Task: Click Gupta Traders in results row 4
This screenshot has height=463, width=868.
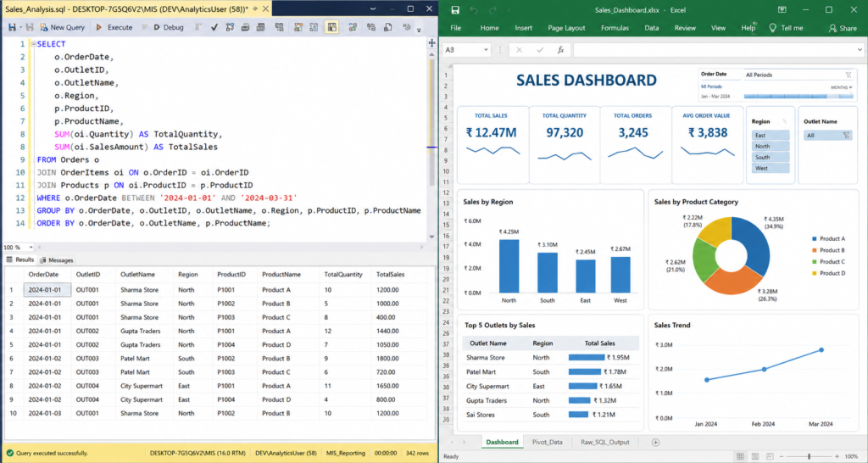Action: tap(140, 332)
